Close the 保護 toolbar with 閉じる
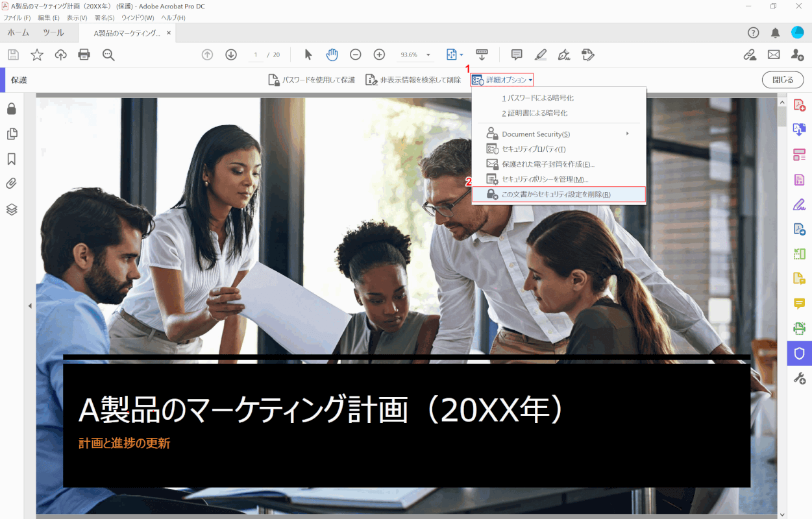This screenshot has width=812, height=519. coord(783,79)
